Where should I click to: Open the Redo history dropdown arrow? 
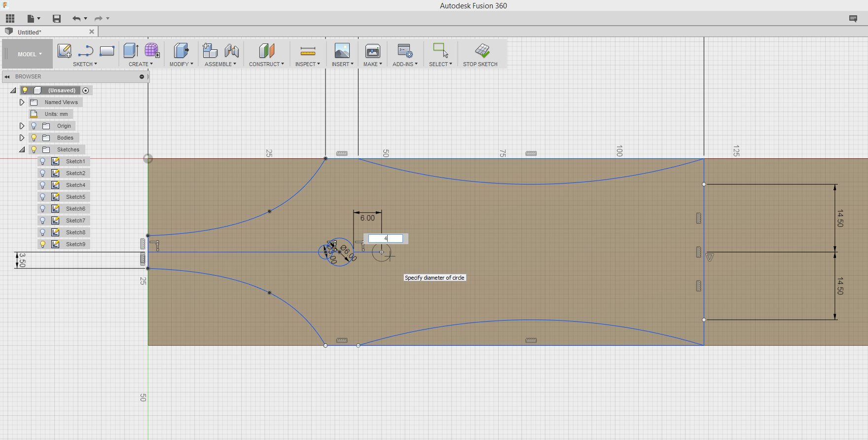click(x=108, y=19)
